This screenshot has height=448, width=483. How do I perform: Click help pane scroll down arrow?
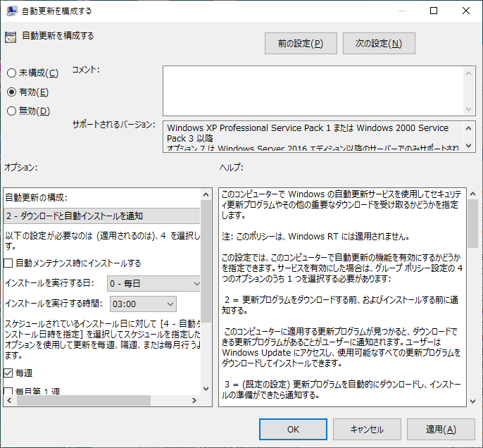click(473, 402)
